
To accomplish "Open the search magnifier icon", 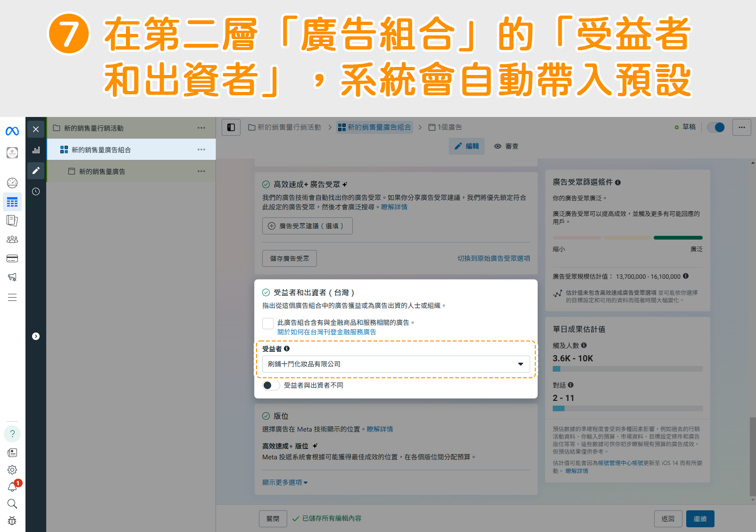I will [12, 504].
